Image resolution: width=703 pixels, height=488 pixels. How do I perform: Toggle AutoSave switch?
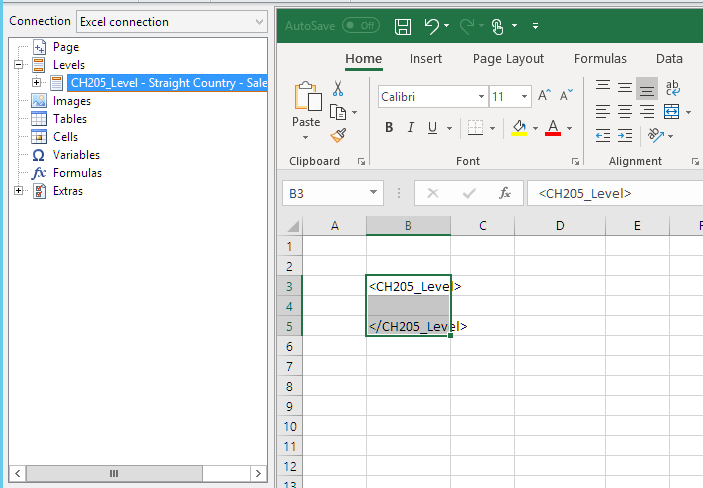tap(361, 25)
